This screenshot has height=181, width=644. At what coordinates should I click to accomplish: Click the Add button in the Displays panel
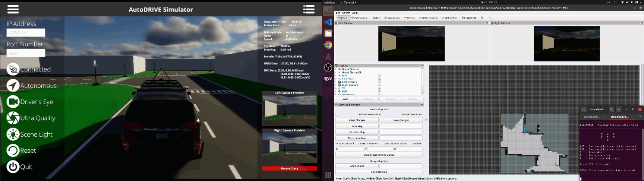coord(345,99)
